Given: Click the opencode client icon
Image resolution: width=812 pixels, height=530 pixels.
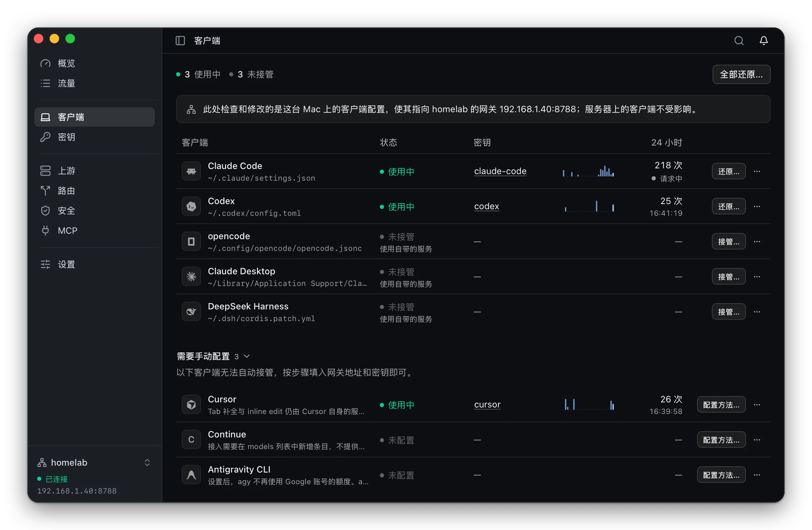Looking at the screenshot, I should [x=191, y=241].
